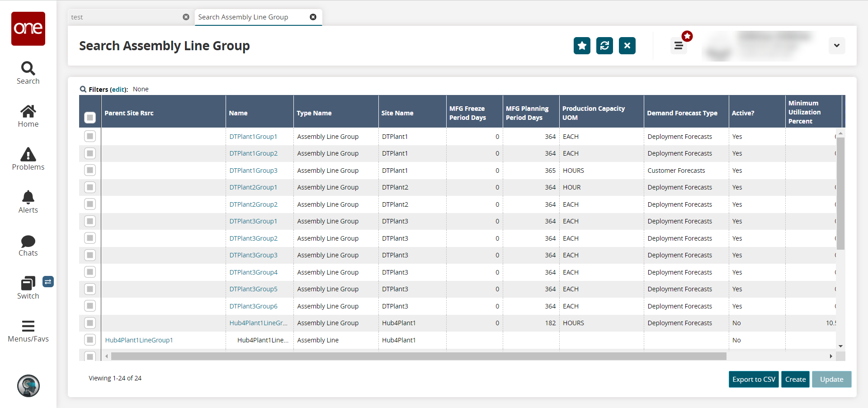Check the DTPlant2Group1 row checkbox
The width and height of the screenshot is (868, 408).
tap(90, 187)
